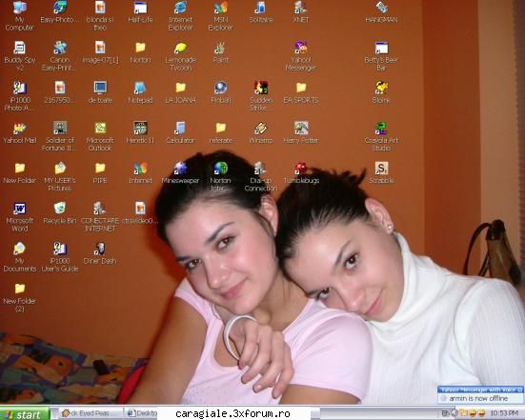Start the Harry Potter game icon
Viewport: 525px width, 420px height.
pyautogui.click(x=301, y=133)
